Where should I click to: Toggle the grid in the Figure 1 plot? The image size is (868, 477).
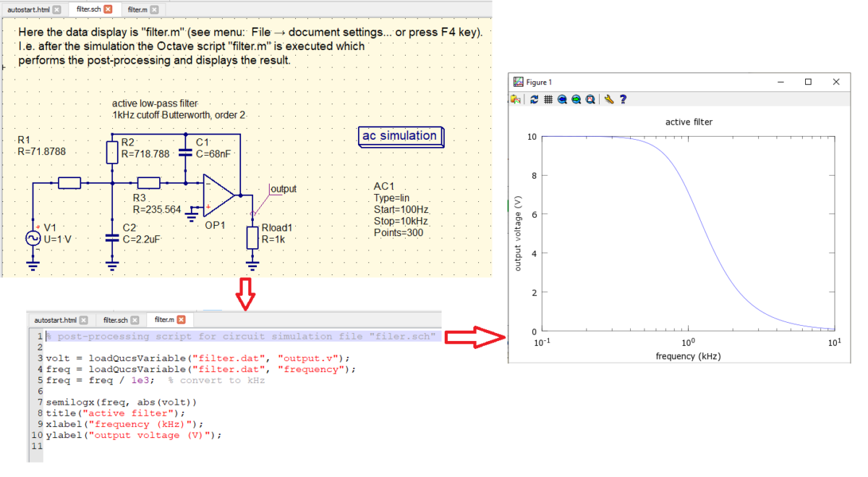tap(548, 100)
